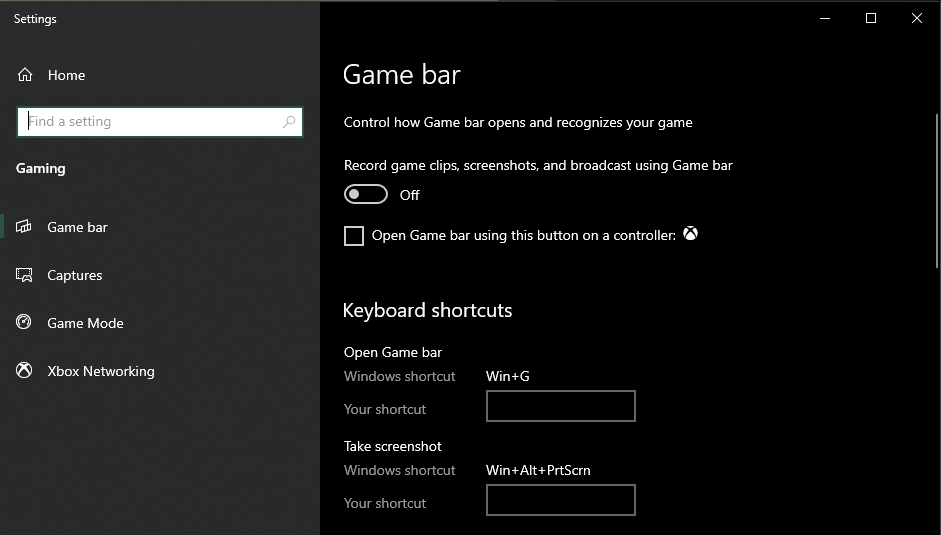
Task: Click the Find a setting search box
Action: (150, 122)
